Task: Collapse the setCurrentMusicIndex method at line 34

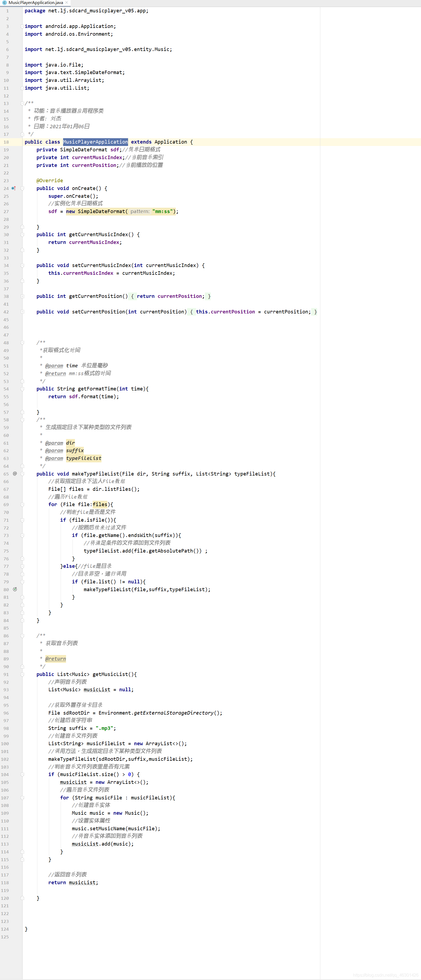Action: [x=22, y=266]
